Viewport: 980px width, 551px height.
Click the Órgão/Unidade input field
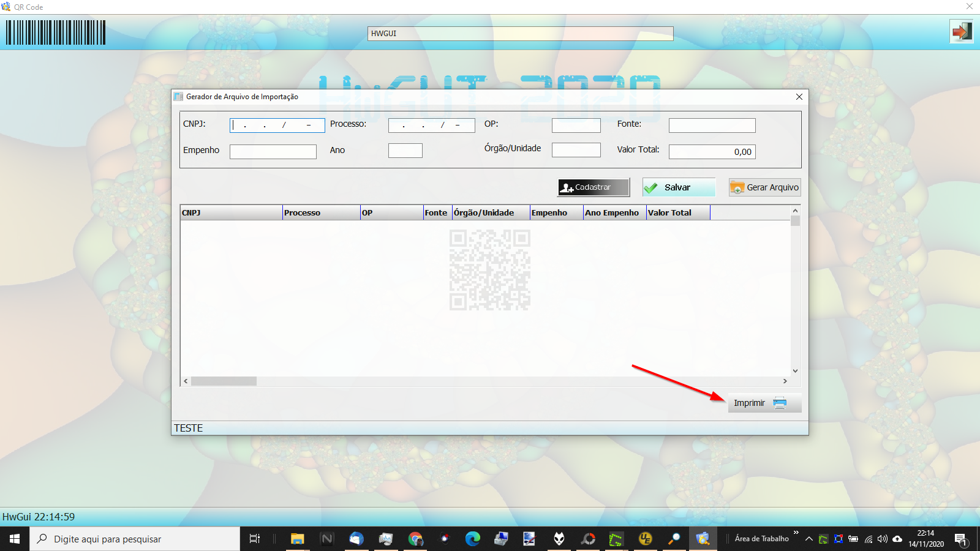click(576, 150)
